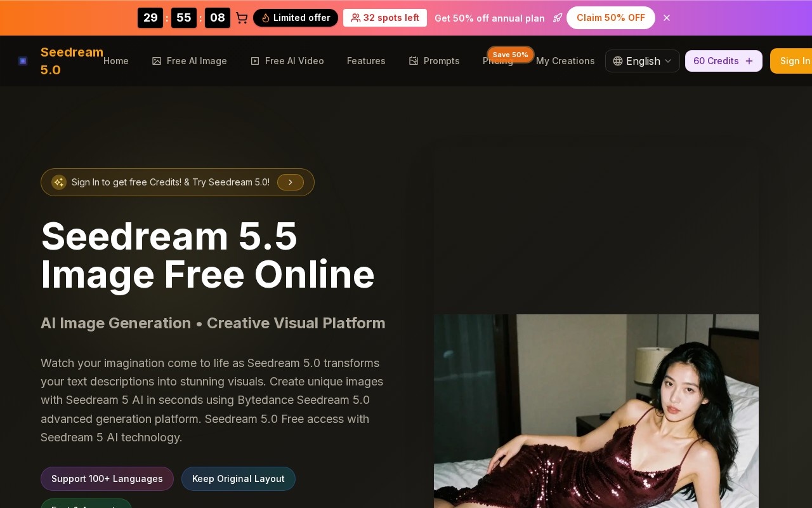Image resolution: width=812 pixels, height=508 pixels.
Task: Click the rocket icon in promo banner
Action: 558,18
